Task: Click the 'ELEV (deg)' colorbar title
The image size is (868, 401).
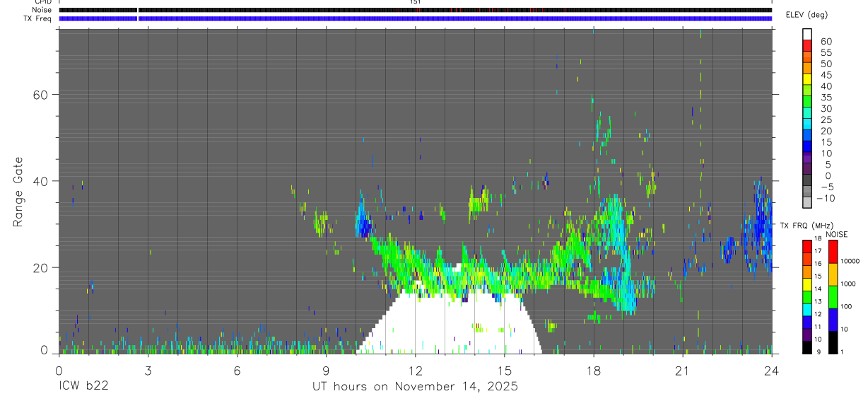Action: [807, 15]
